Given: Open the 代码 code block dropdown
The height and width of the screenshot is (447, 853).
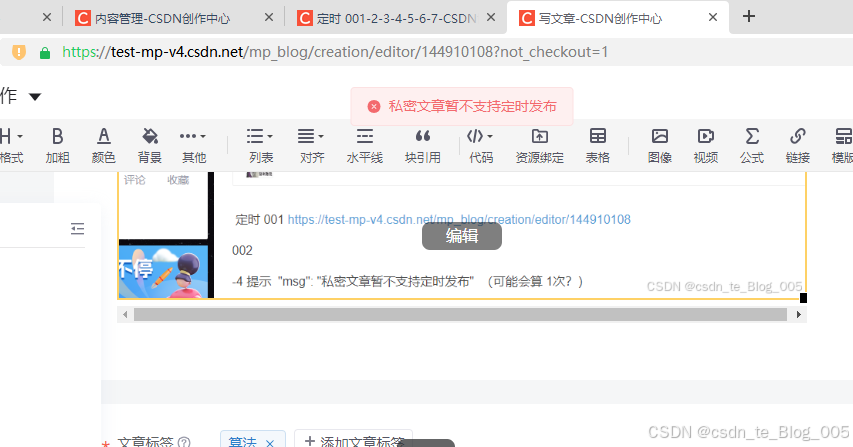Looking at the screenshot, I should (481, 145).
